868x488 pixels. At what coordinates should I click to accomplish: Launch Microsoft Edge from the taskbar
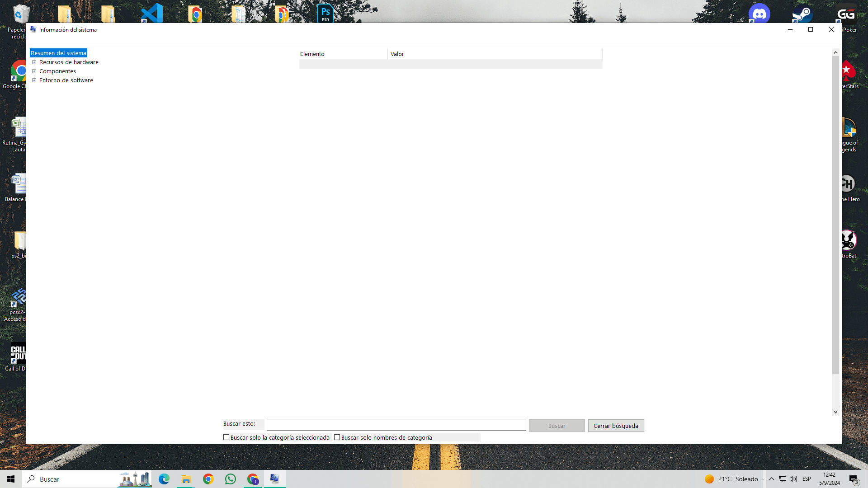(x=163, y=479)
